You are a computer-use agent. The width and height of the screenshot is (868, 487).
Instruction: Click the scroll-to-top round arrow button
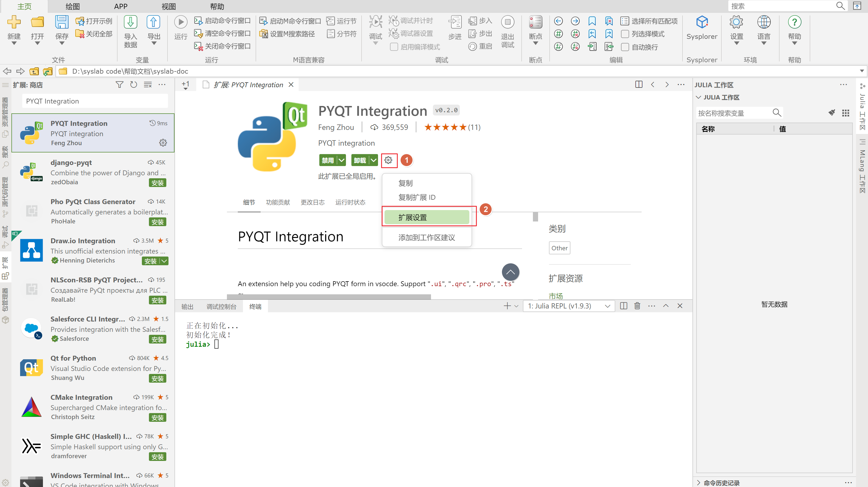[x=510, y=272]
